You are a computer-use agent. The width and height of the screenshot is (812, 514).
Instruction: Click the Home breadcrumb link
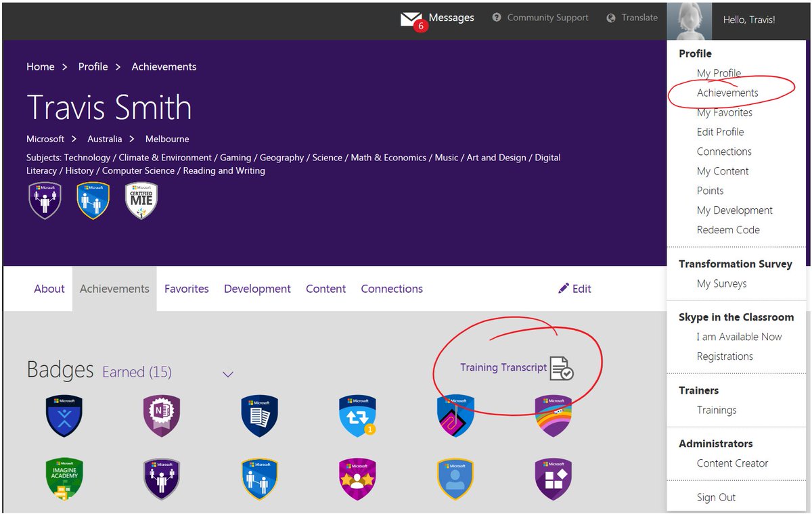[x=41, y=66]
